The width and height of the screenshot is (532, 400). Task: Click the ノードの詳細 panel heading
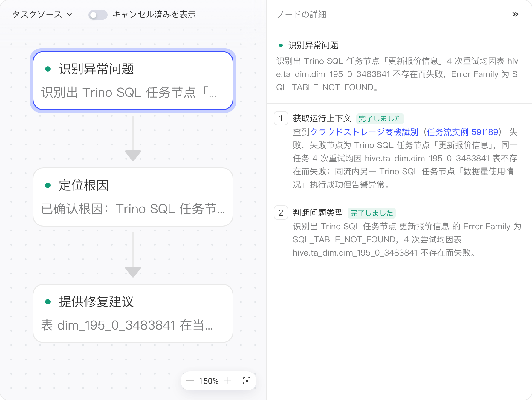click(301, 14)
